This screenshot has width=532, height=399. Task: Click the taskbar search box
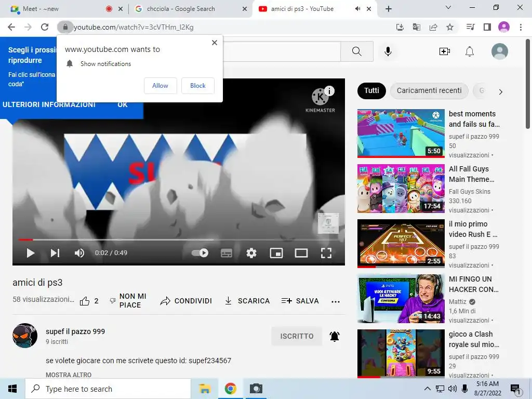pos(108,389)
